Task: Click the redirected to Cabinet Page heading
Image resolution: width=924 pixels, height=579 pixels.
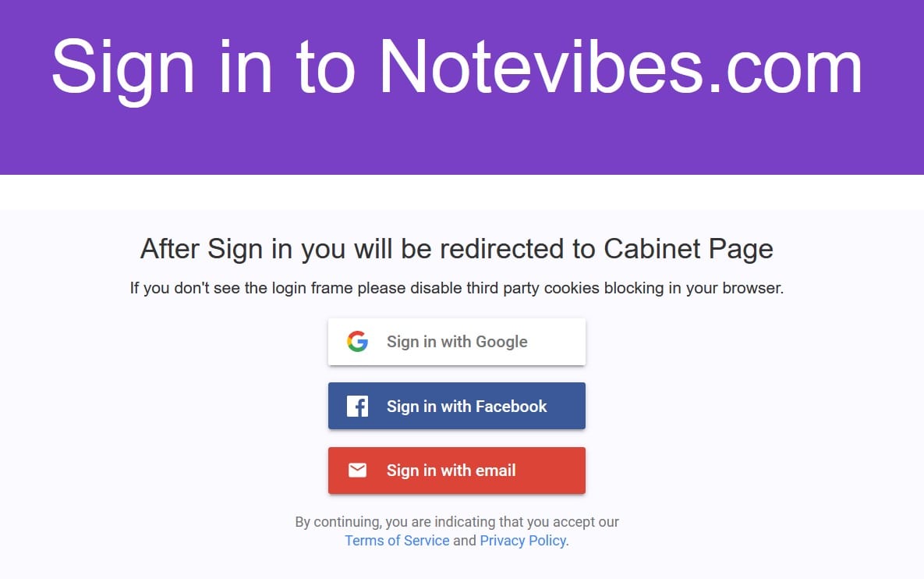Action: coord(457,249)
